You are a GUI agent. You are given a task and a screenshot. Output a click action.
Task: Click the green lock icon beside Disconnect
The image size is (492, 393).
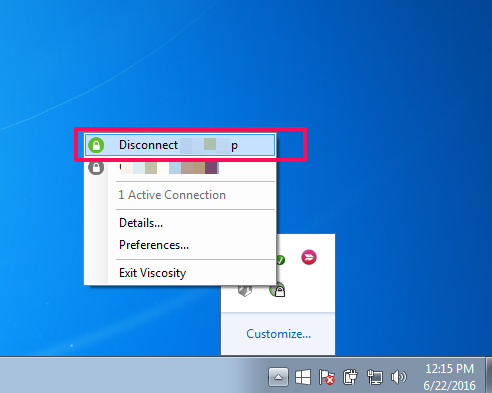[96, 145]
